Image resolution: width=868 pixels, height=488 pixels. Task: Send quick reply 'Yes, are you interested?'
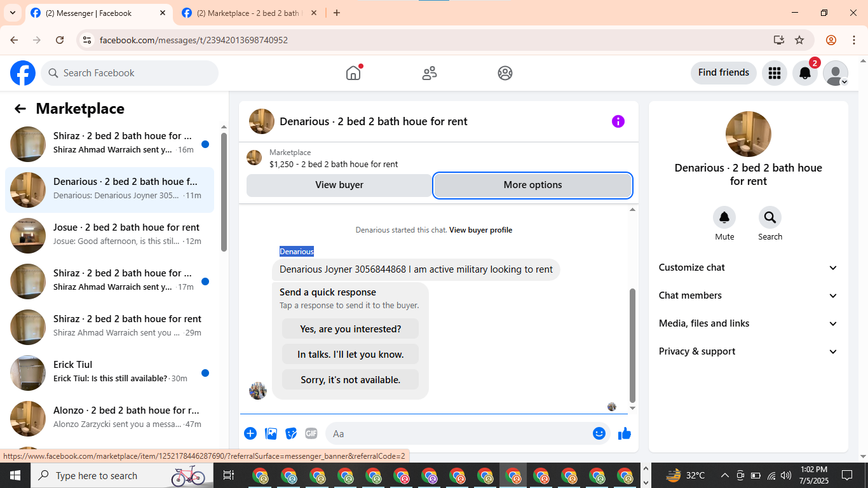[x=351, y=329]
